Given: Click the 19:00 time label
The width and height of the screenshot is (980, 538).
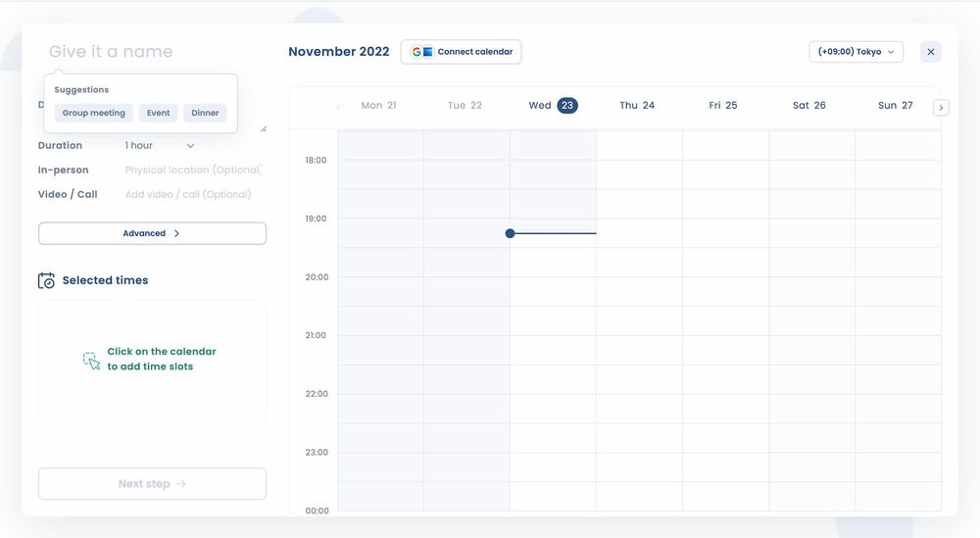Looking at the screenshot, I should (316, 219).
